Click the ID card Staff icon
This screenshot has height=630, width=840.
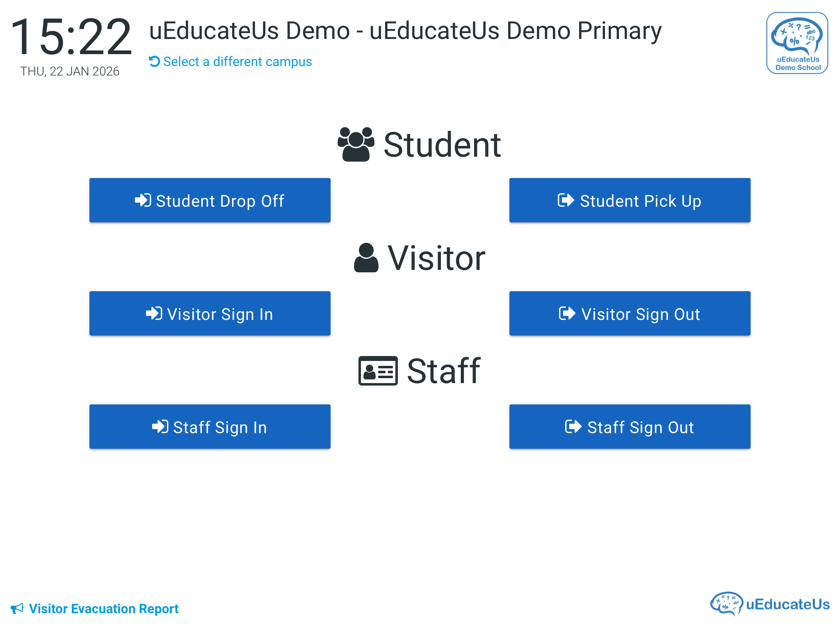378,371
